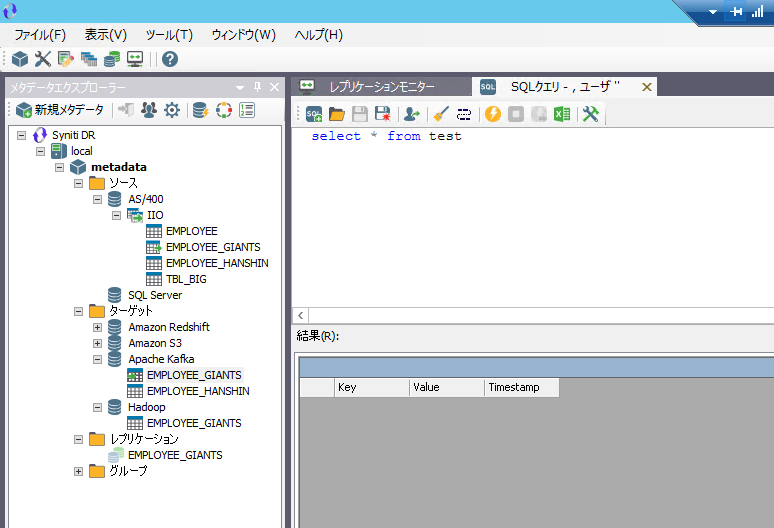Screen dimensions: 774x528
Task: Switch to レプリケーションモニター tab
Action: click(382, 87)
